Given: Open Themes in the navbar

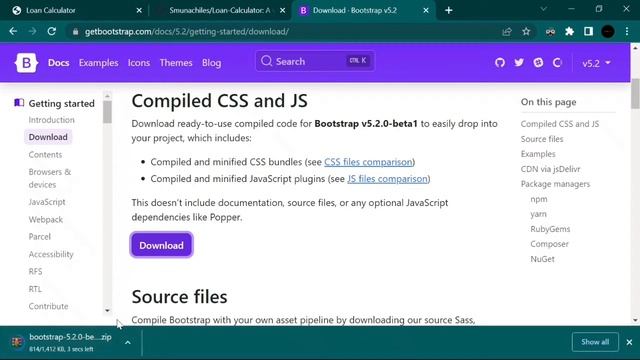Looking at the screenshot, I should pyautogui.click(x=176, y=63).
